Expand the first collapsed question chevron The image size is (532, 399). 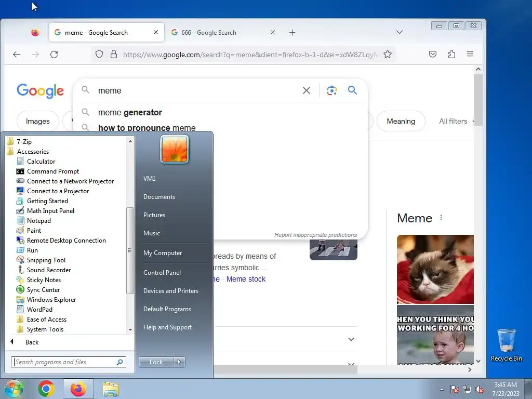pyautogui.click(x=351, y=339)
